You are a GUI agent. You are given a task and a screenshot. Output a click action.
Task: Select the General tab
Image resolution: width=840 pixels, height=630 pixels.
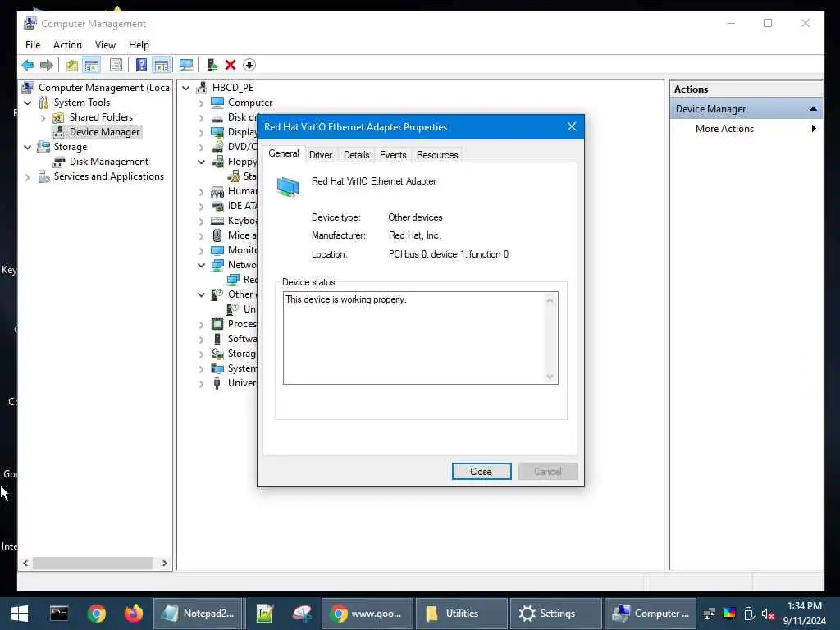tap(284, 153)
